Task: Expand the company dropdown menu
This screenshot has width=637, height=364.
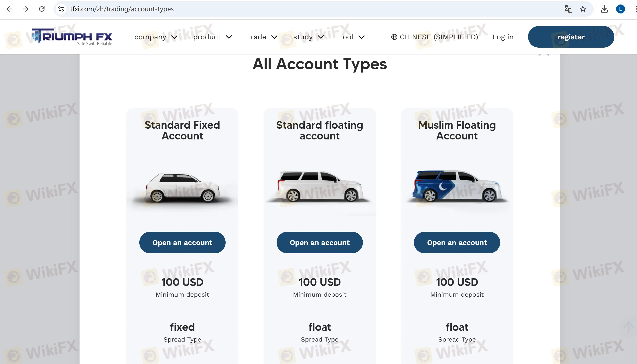Action: coord(156,37)
